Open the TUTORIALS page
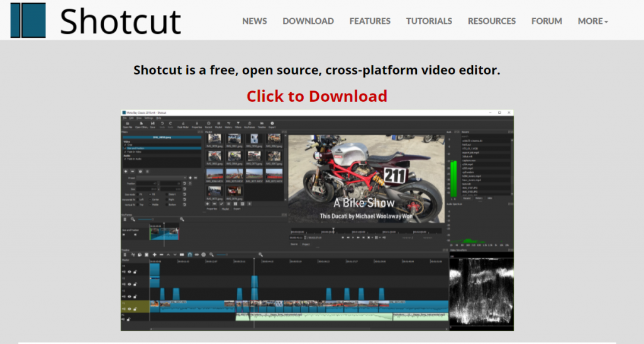This screenshot has width=644, height=344. (429, 21)
